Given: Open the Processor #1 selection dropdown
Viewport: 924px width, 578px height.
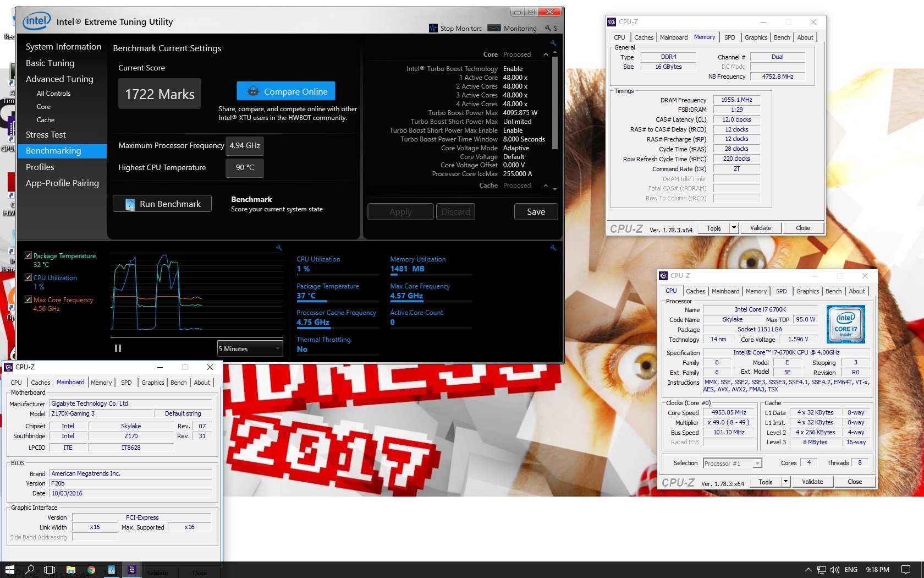Looking at the screenshot, I should [x=732, y=464].
